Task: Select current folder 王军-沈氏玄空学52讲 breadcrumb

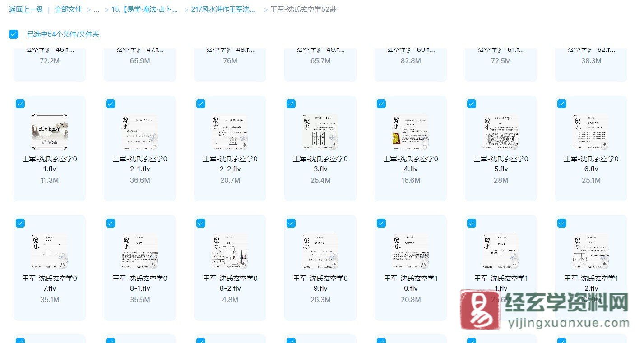Action: [303, 9]
